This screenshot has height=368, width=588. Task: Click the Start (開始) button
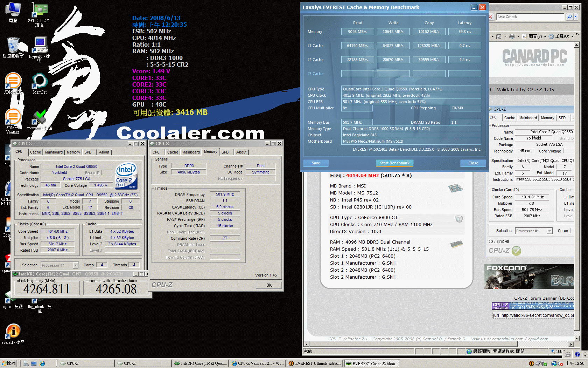point(8,363)
